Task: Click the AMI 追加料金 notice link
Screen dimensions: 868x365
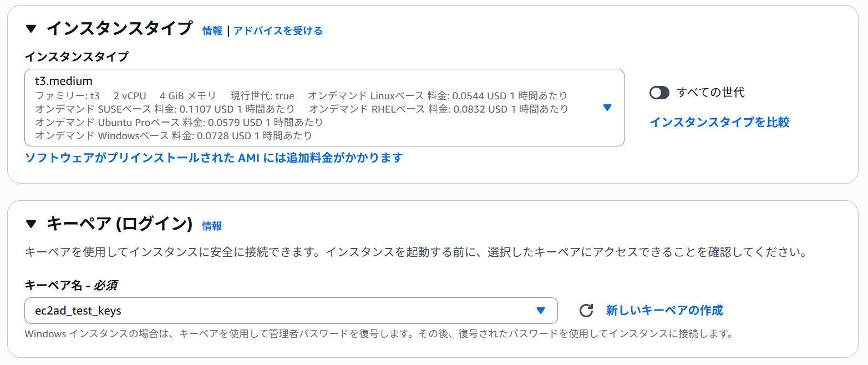Action: pos(214,158)
